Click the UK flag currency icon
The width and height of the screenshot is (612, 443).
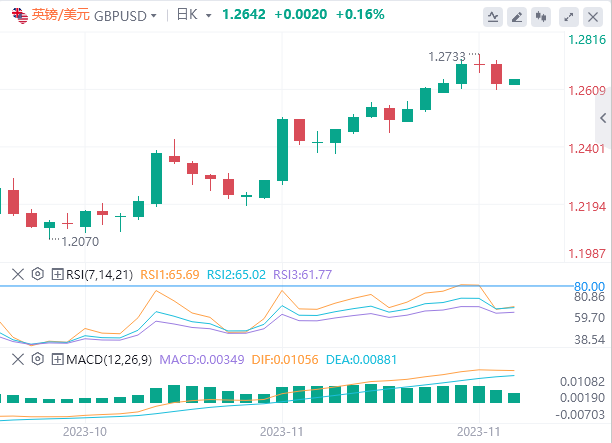17,15
